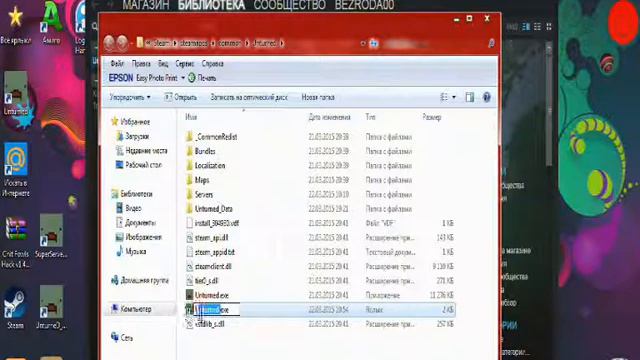The width and height of the screenshot is (640, 360).
Task: Select the Искать в Интернете desktop icon
Action: 16,159
